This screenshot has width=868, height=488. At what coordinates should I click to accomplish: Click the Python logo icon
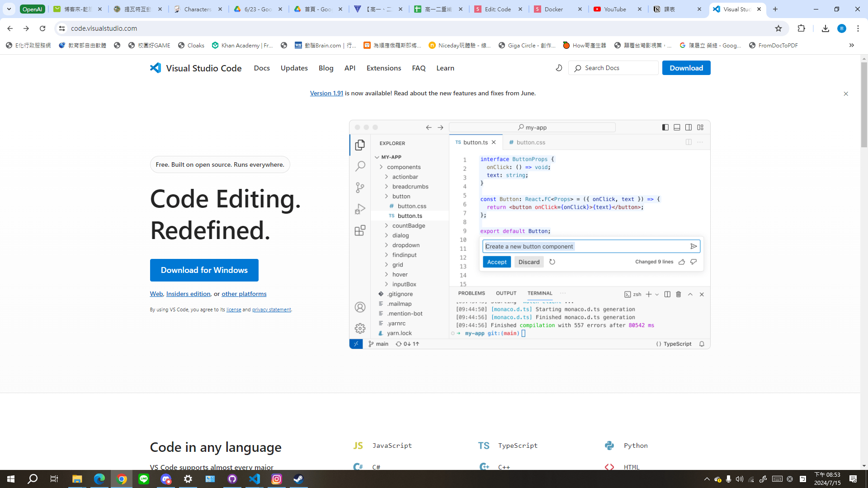(609, 446)
